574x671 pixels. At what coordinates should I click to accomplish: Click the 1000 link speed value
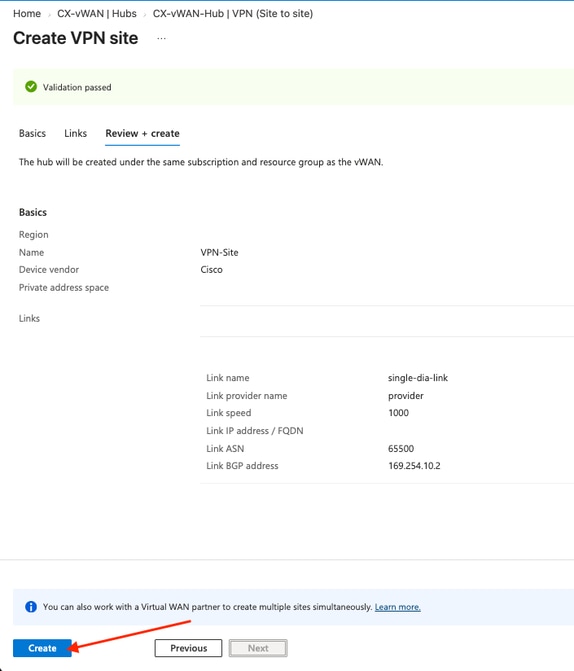[x=399, y=413]
